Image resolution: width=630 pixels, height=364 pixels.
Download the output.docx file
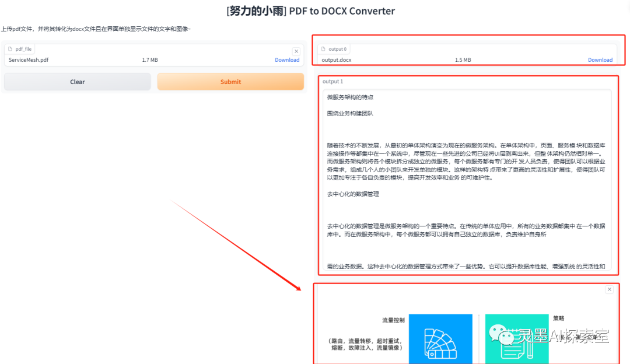tap(600, 60)
